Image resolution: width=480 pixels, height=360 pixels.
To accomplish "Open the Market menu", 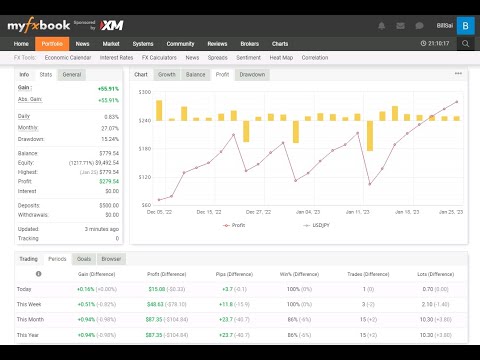I will pyautogui.click(x=111, y=44).
